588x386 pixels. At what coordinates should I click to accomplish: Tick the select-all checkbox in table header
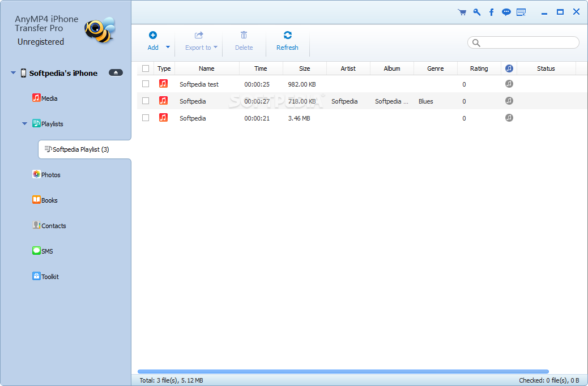[146, 68]
